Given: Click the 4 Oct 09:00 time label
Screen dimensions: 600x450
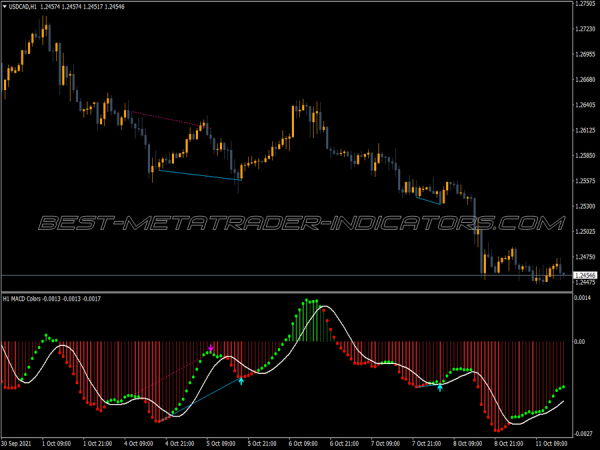Looking at the screenshot, I should (x=138, y=443).
